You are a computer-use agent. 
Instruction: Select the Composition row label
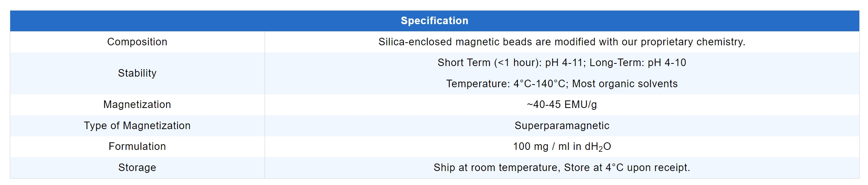point(137,42)
